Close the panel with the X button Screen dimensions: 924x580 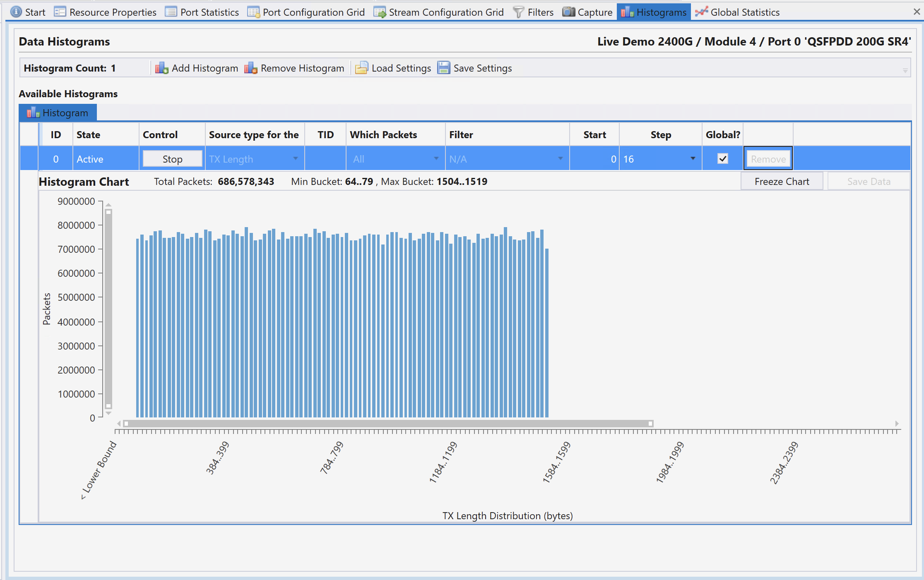click(917, 12)
